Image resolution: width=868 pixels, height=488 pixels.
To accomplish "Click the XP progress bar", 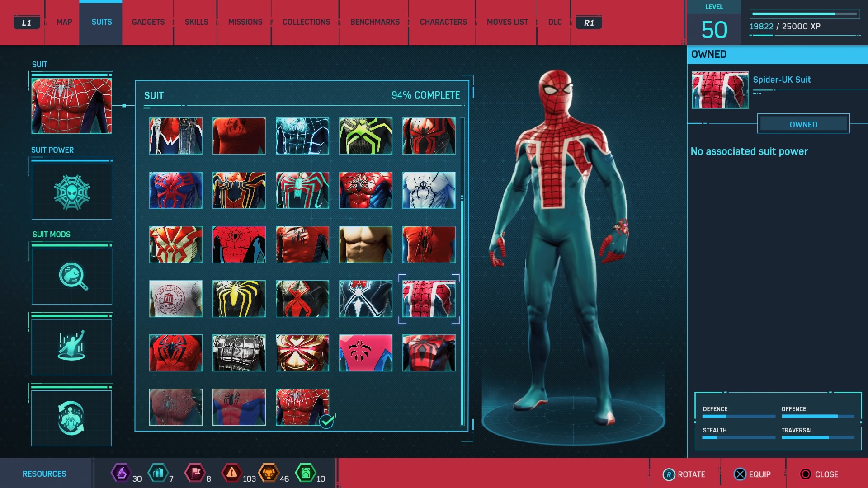I will pos(805,14).
